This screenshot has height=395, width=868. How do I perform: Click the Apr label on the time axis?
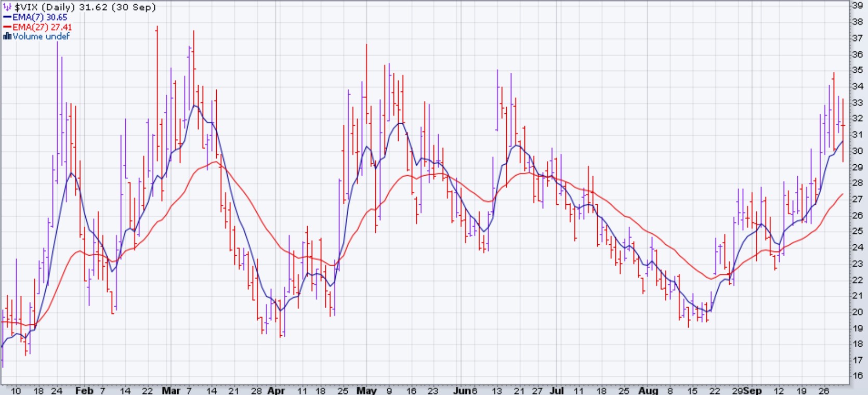[x=276, y=390]
